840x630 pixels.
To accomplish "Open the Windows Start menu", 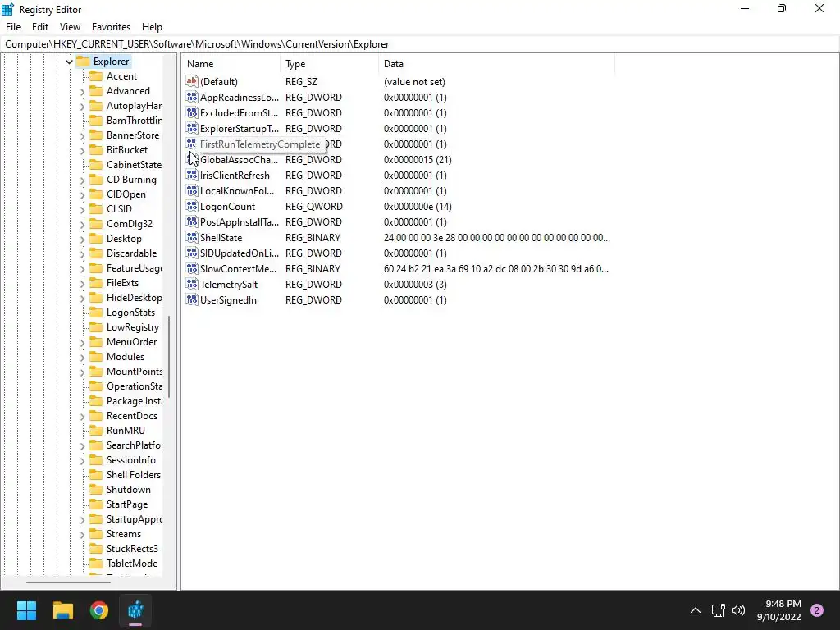I will (x=26, y=610).
